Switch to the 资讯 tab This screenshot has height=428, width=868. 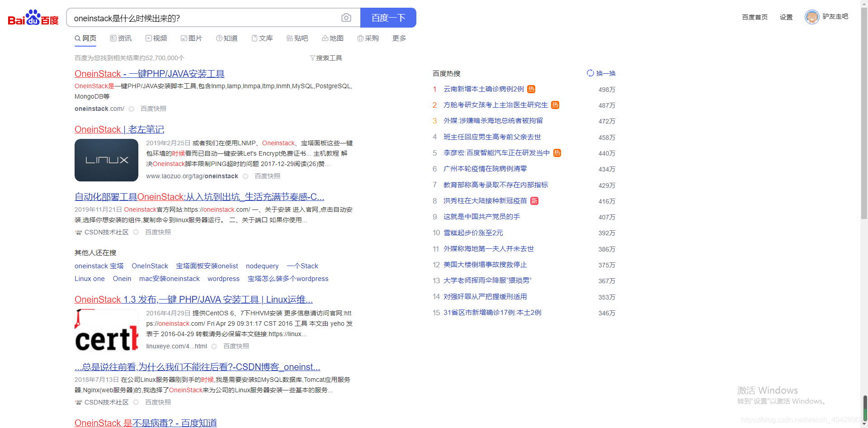pos(121,38)
